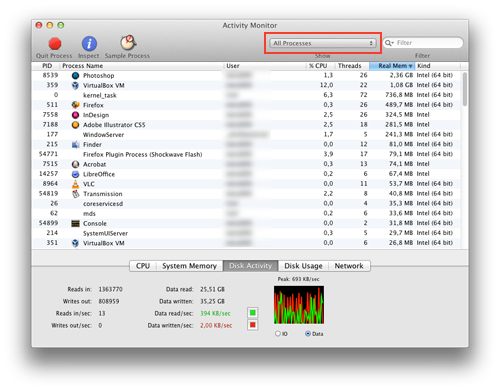
Task: Click the Finder icon in process list
Action: click(76, 145)
